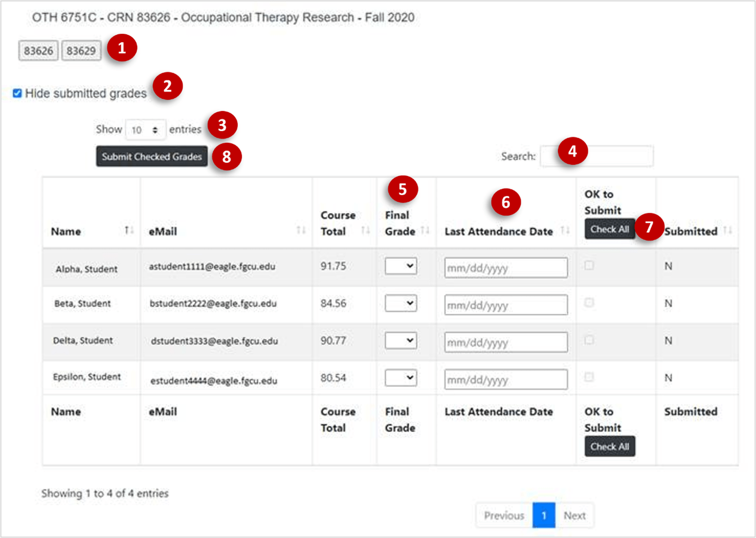Open Final Grade dropdown for Alpha, Student
Image resolution: width=756 pixels, height=538 pixels.
coord(401,266)
